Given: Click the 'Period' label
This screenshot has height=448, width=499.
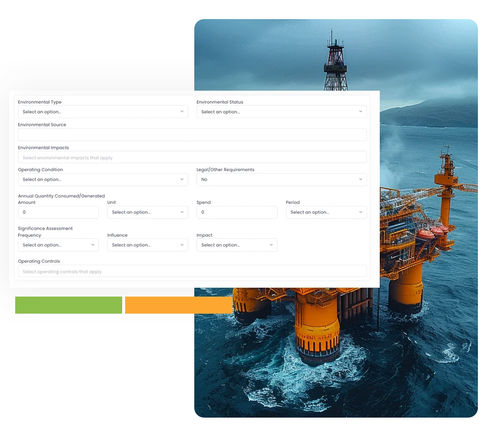Looking at the screenshot, I should [x=293, y=202].
